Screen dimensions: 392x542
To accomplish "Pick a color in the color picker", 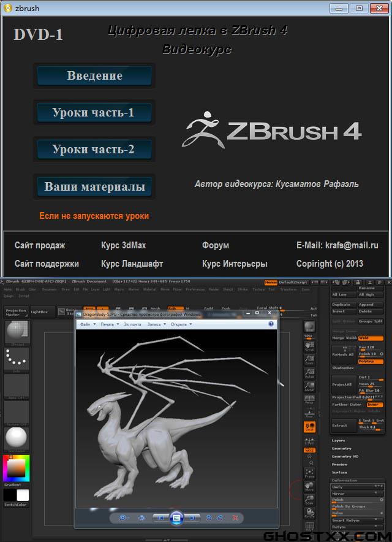I will click(x=17, y=468).
